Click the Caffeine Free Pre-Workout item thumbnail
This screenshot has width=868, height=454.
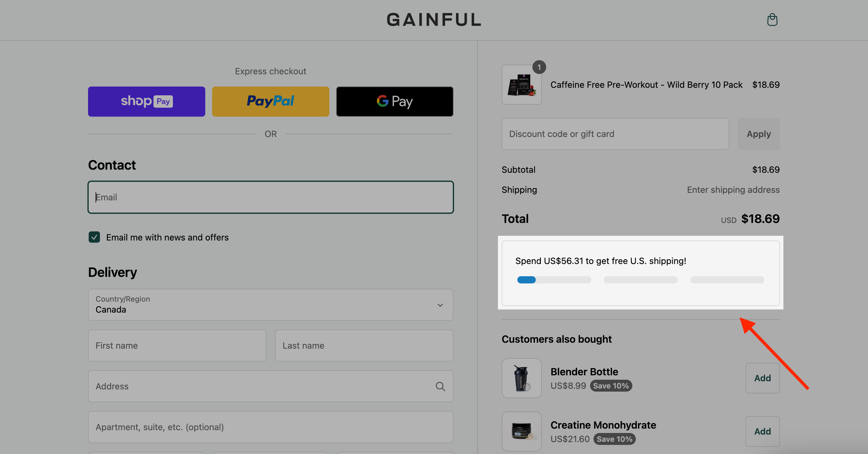(521, 85)
